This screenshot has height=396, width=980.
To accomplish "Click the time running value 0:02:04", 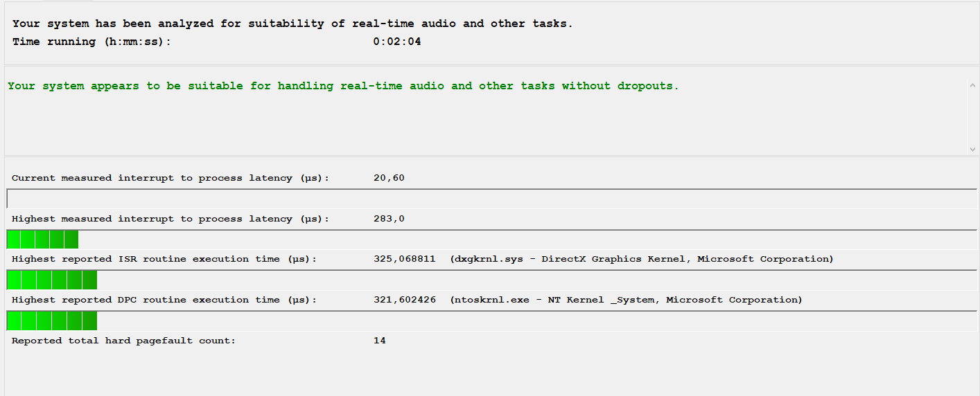I will coord(396,42).
